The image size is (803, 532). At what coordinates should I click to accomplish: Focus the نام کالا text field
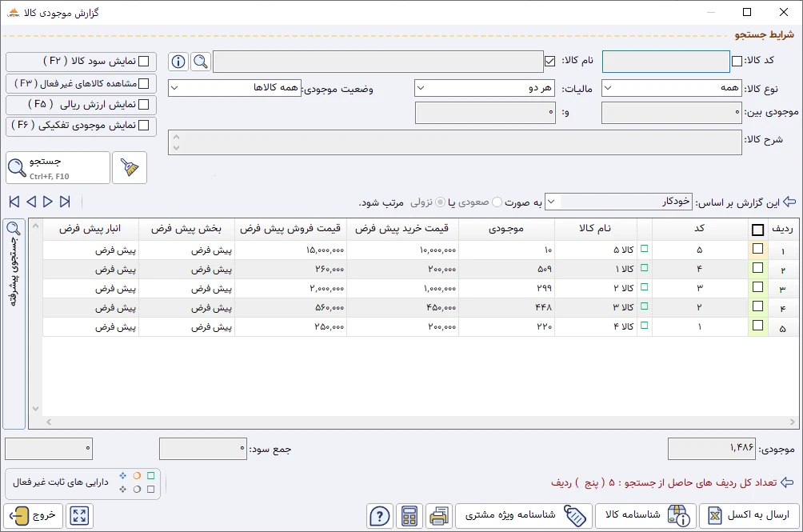[x=378, y=62]
